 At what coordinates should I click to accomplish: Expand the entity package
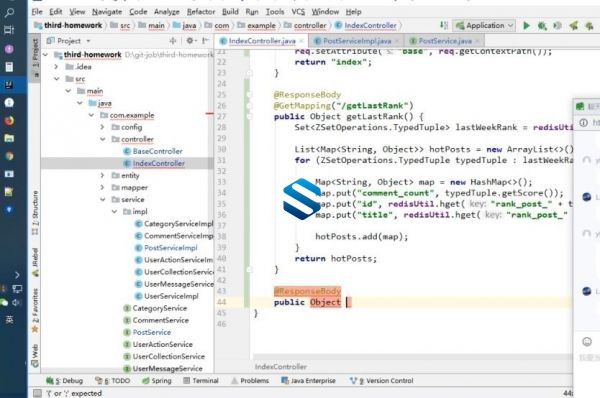click(102, 175)
